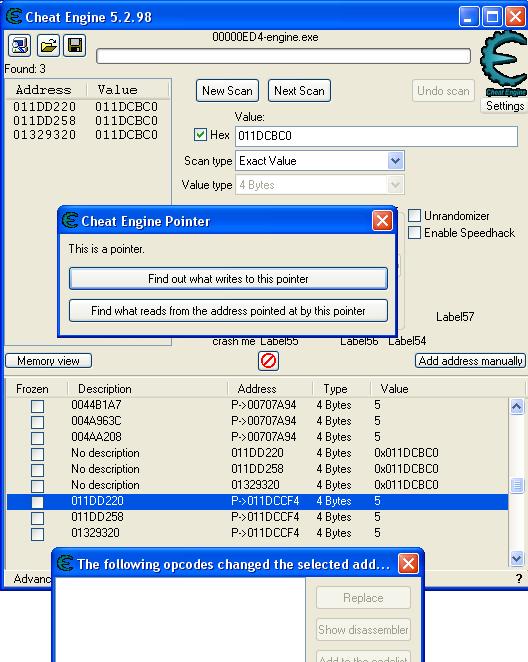Click the scan progress bar
Screen dimensions: 528x662
284,56
